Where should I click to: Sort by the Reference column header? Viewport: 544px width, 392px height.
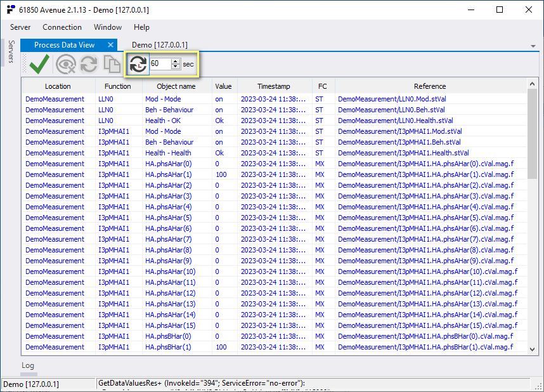[430, 86]
